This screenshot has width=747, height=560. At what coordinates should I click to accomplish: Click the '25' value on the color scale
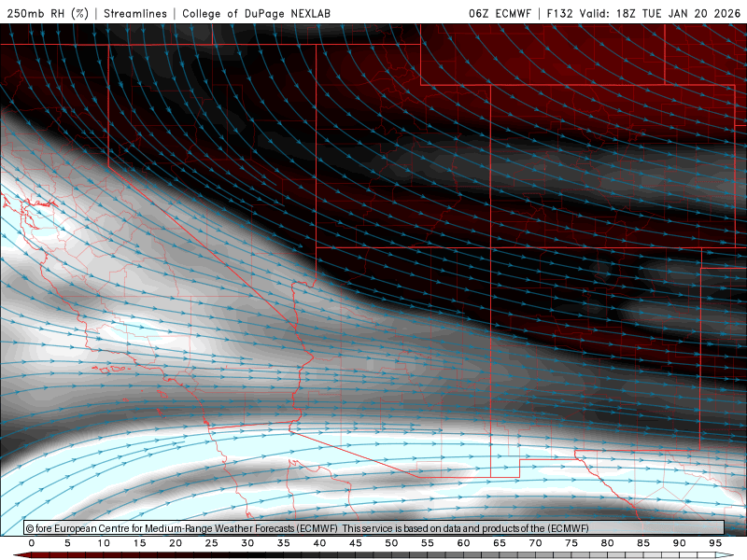point(212,543)
